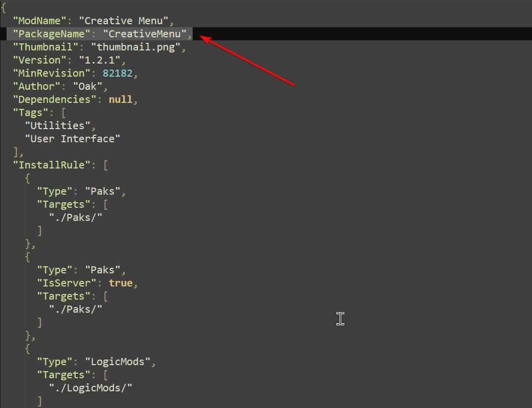Click the "thumbnail.png" value
The image size is (532, 408).
tap(135, 47)
